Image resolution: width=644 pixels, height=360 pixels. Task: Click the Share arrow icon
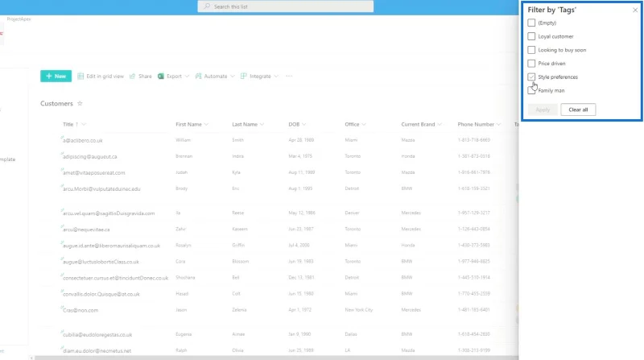pyautogui.click(x=132, y=76)
